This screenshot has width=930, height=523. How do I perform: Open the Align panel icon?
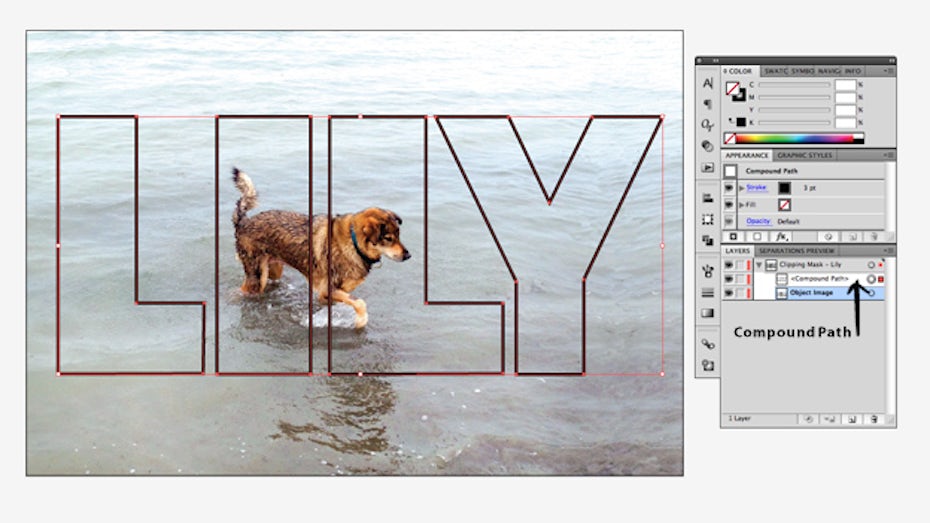tap(708, 198)
